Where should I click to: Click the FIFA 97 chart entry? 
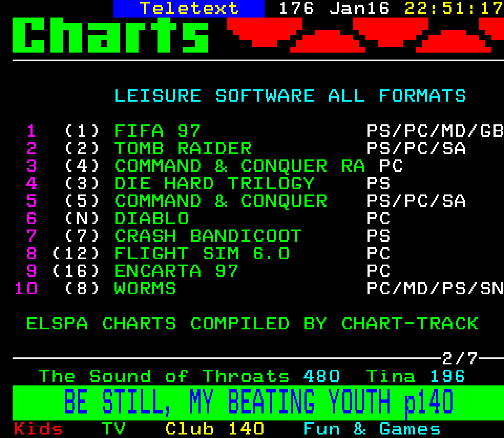(x=157, y=131)
